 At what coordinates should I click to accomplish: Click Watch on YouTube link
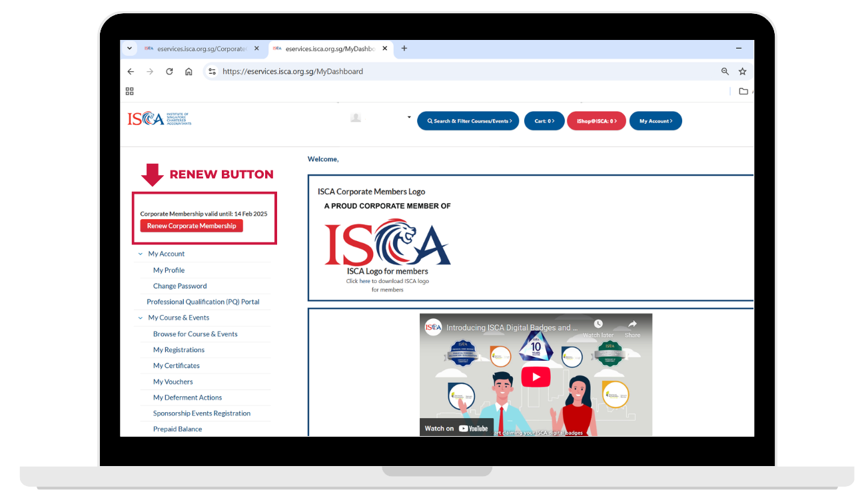pos(456,428)
